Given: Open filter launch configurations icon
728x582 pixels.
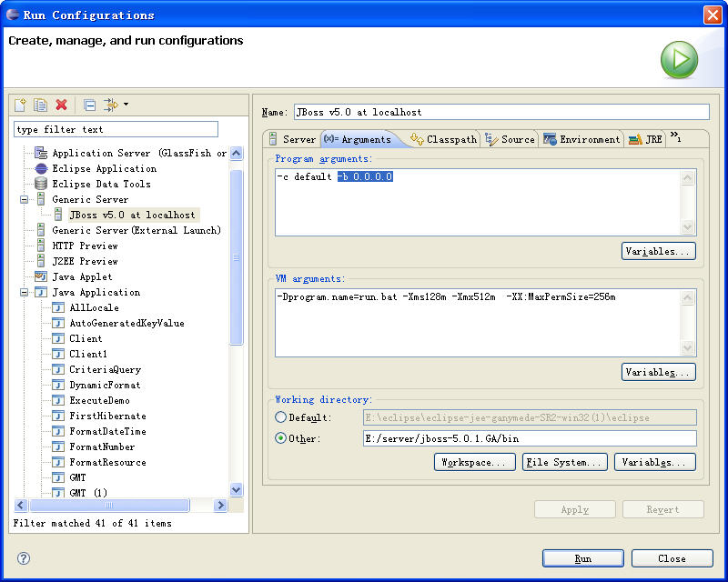Looking at the screenshot, I should (111, 105).
